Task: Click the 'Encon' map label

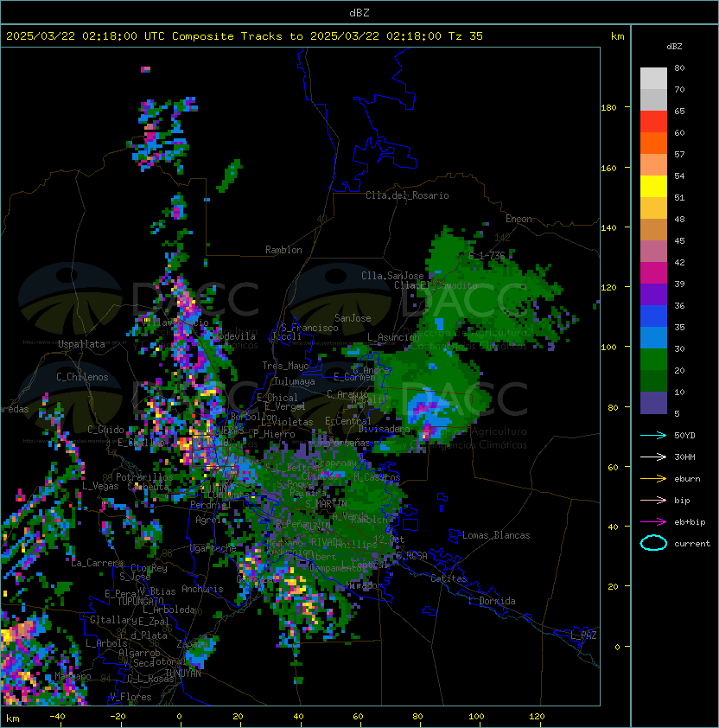Action: (519, 219)
